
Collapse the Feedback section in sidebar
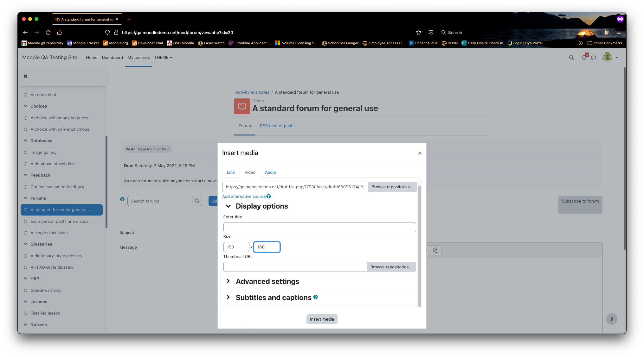pos(26,175)
